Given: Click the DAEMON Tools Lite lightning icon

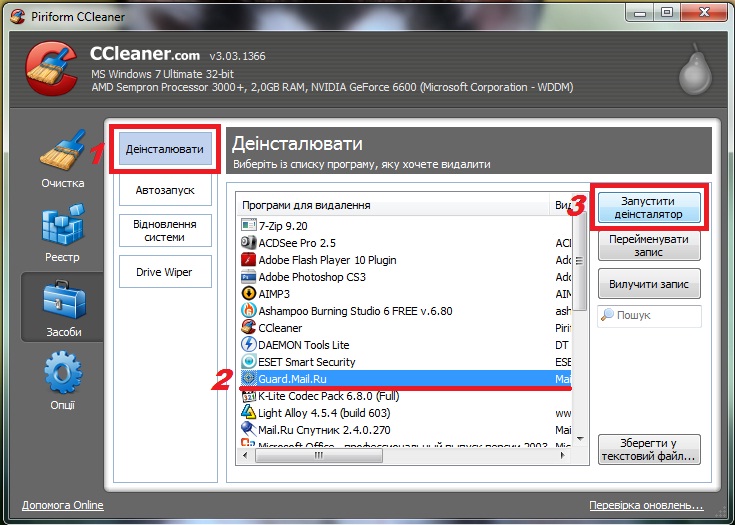Looking at the screenshot, I should [x=248, y=345].
